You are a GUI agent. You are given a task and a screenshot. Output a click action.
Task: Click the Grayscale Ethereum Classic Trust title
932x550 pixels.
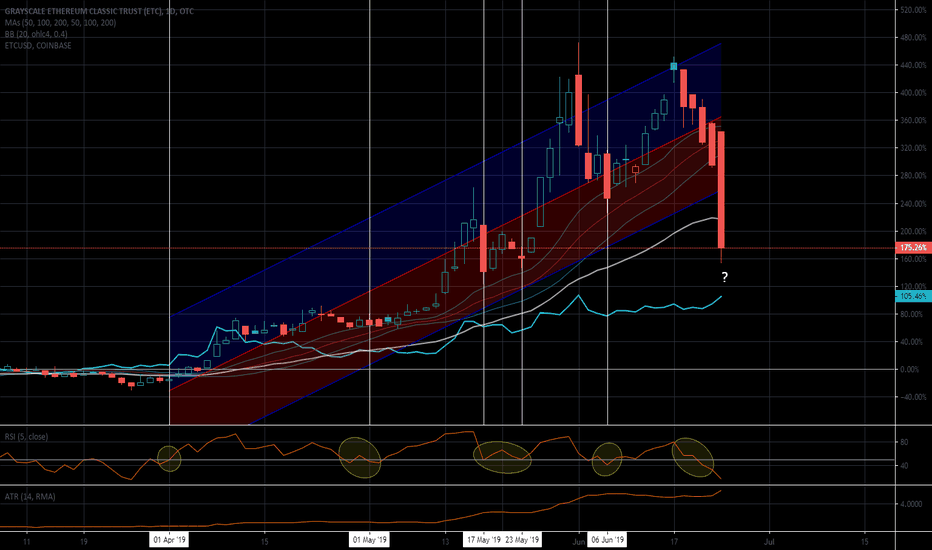coord(99,11)
